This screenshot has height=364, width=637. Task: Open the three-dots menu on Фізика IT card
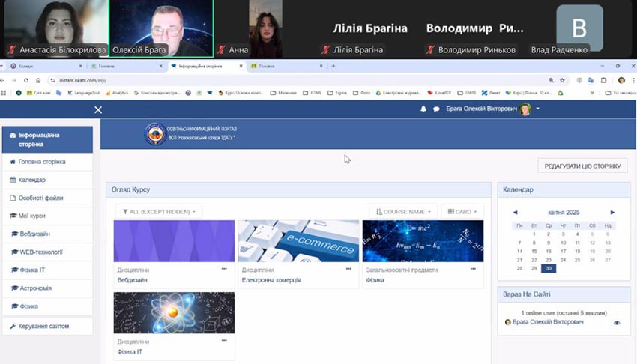[x=224, y=340]
